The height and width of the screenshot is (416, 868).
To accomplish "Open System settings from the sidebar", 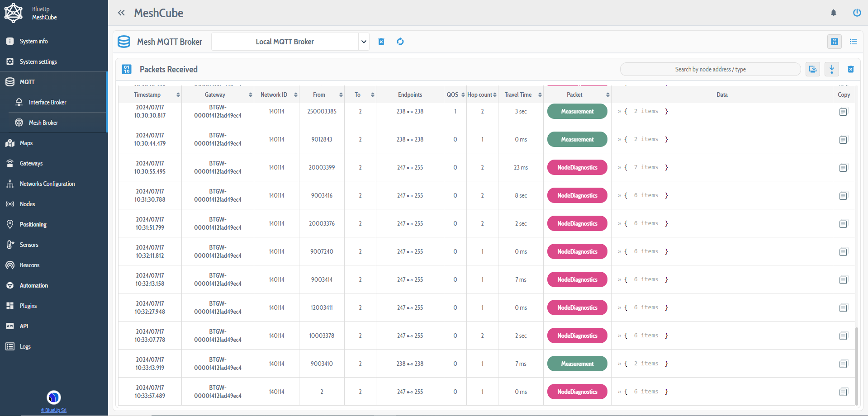I will click(38, 61).
